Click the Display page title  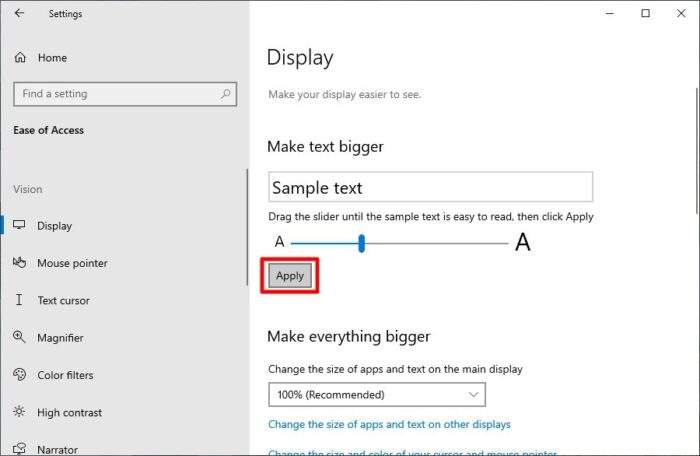point(300,58)
